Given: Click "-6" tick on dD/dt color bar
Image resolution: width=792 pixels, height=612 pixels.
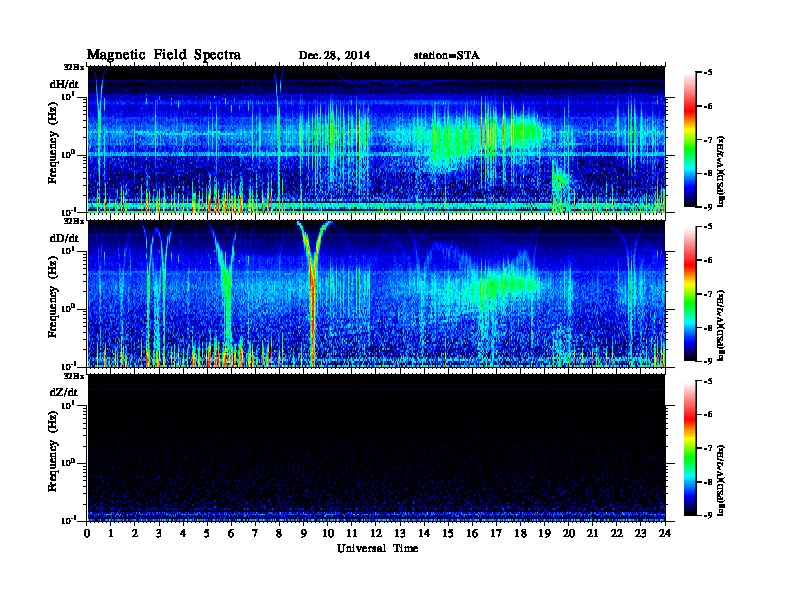Looking at the screenshot, I should (708, 261).
